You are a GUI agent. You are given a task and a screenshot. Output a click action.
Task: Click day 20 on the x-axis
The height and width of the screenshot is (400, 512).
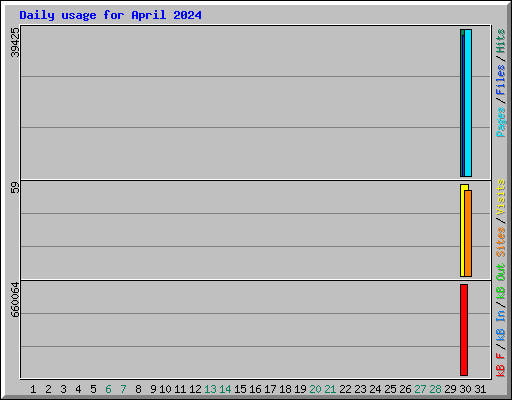315,389
